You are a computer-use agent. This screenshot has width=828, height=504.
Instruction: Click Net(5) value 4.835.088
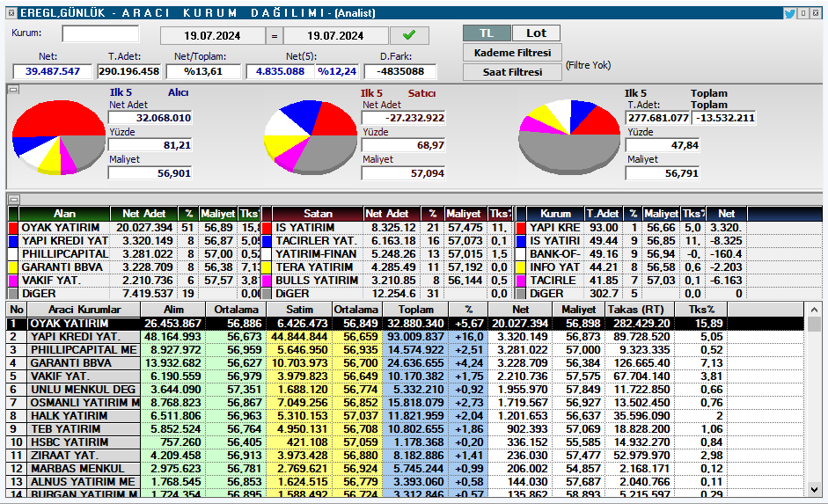pyautogui.click(x=280, y=71)
